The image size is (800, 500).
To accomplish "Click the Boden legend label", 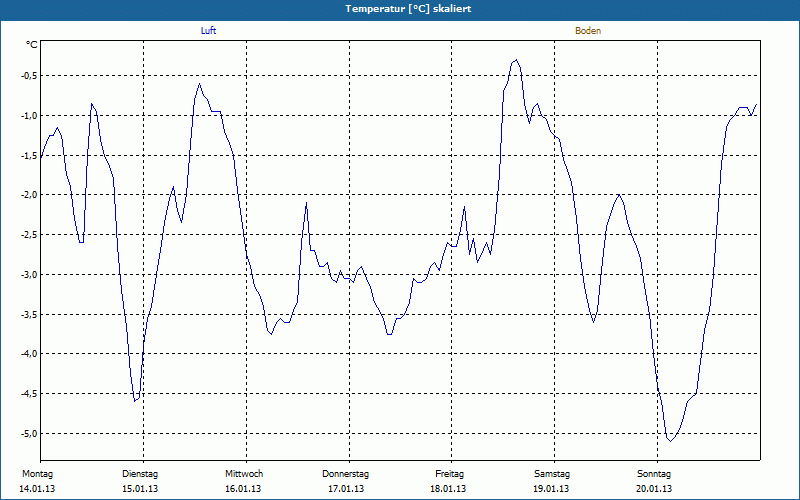I will (588, 31).
